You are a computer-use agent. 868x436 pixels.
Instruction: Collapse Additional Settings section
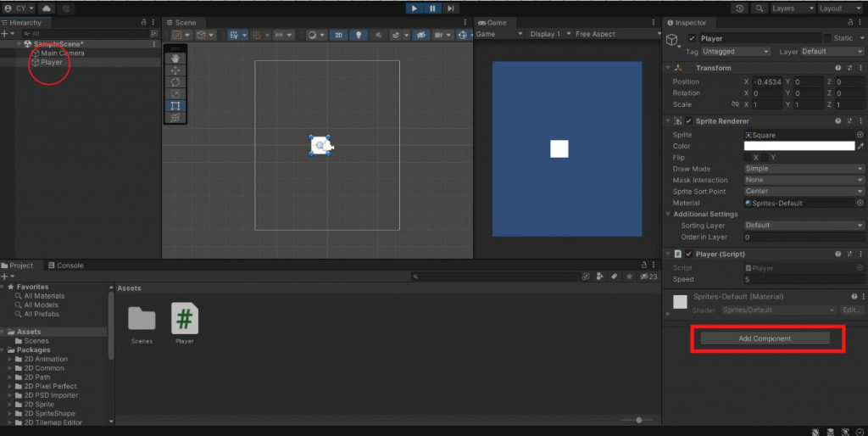[x=668, y=214]
